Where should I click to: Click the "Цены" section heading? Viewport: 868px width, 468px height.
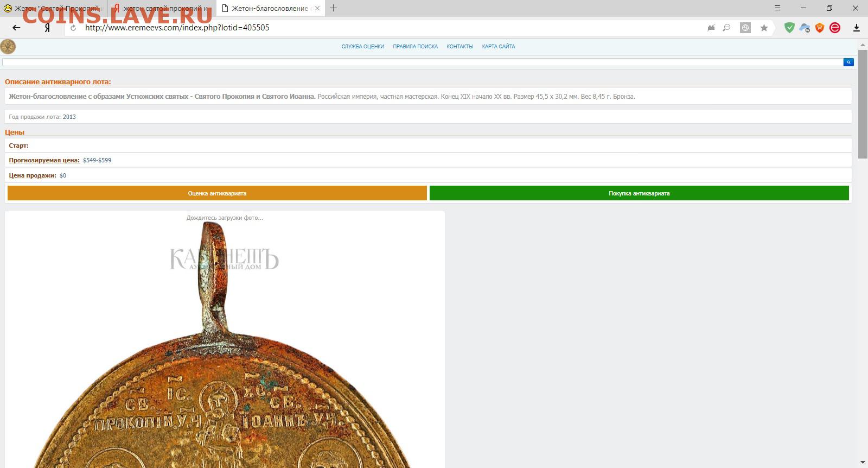pos(15,132)
